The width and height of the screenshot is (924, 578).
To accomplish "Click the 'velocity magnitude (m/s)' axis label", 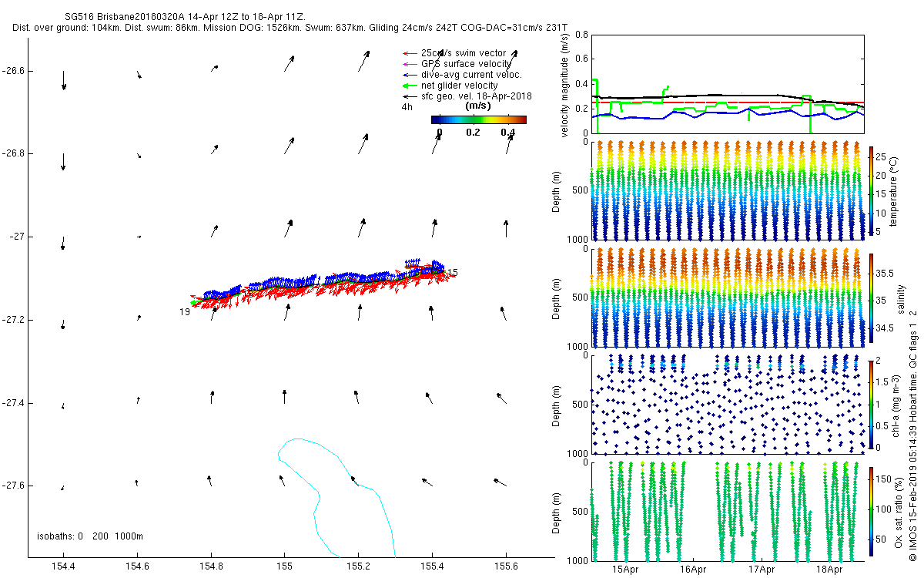I will click(566, 85).
